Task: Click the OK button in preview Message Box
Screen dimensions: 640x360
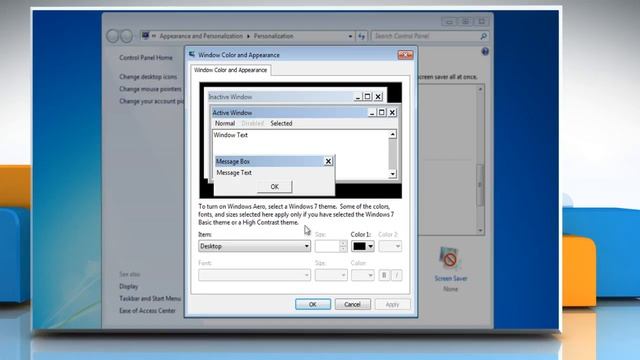Action: 274,187
